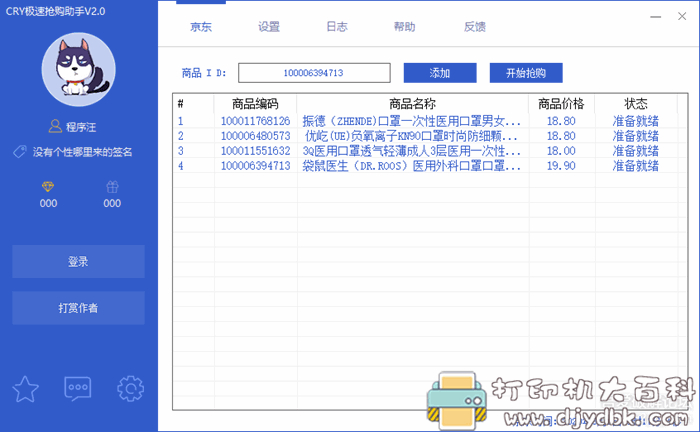Click row number 3 in the table

[180, 151]
